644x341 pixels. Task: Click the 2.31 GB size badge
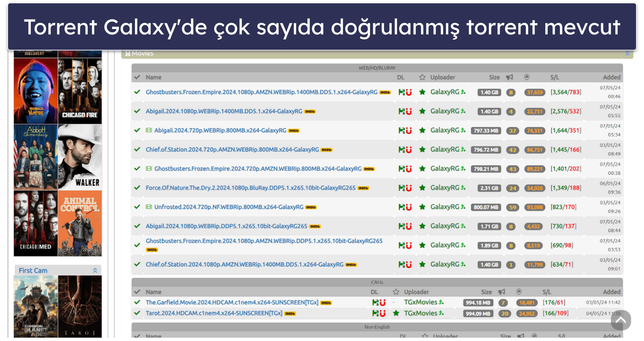point(489,188)
